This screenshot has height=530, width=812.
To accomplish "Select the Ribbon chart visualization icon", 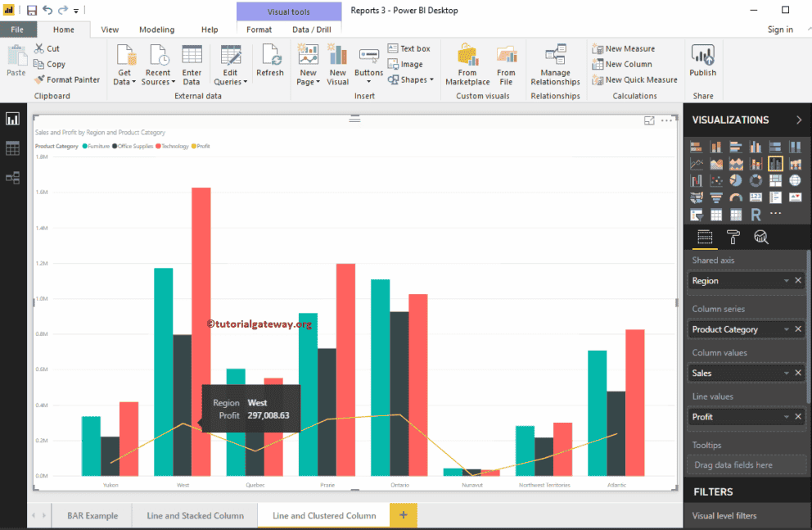I will click(795, 164).
